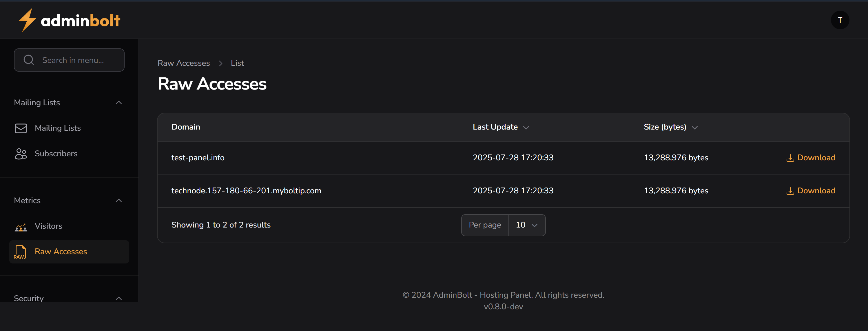Click the magnifier icon in sidebar search
The image size is (868, 331).
[x=29, y=60]
